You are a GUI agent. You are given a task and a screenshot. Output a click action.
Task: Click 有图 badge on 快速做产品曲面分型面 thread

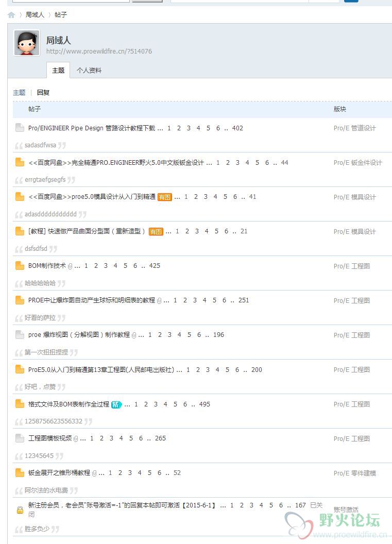tap(156, 231)
